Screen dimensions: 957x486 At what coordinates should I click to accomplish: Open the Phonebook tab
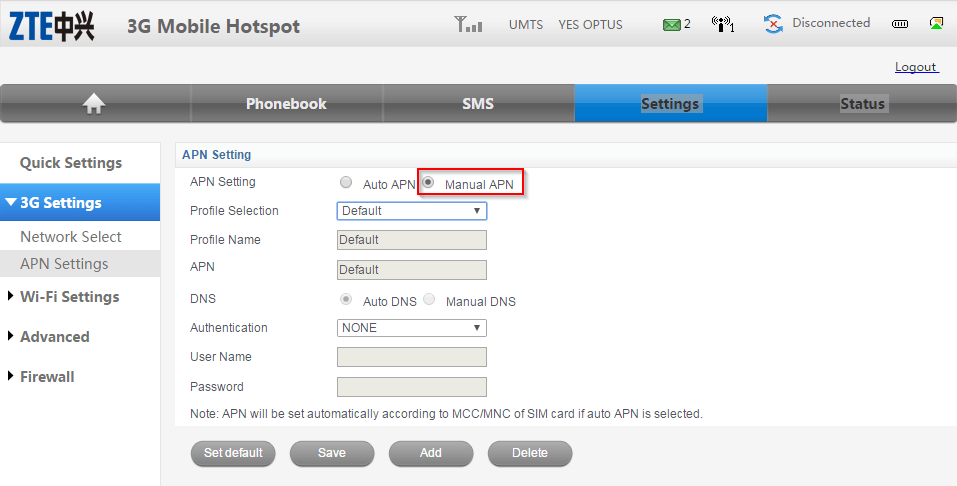286,104
